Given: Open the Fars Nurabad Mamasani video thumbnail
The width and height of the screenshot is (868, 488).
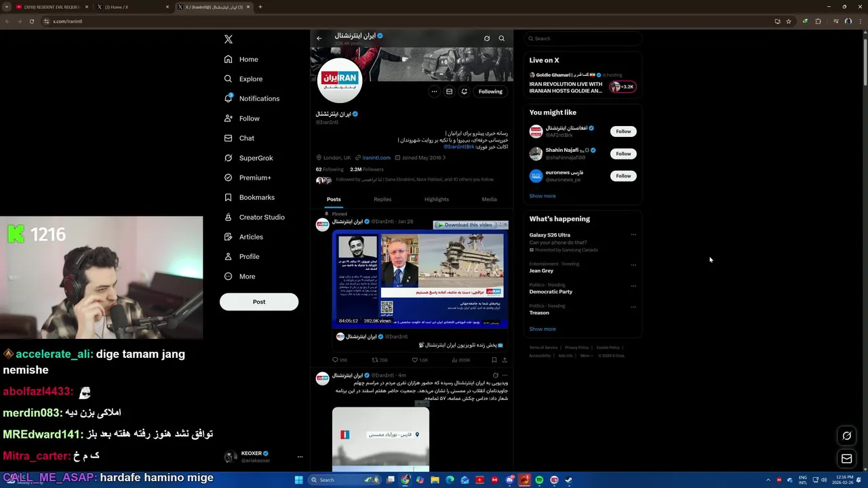Looking at the screenshot, I should (380, 439).
